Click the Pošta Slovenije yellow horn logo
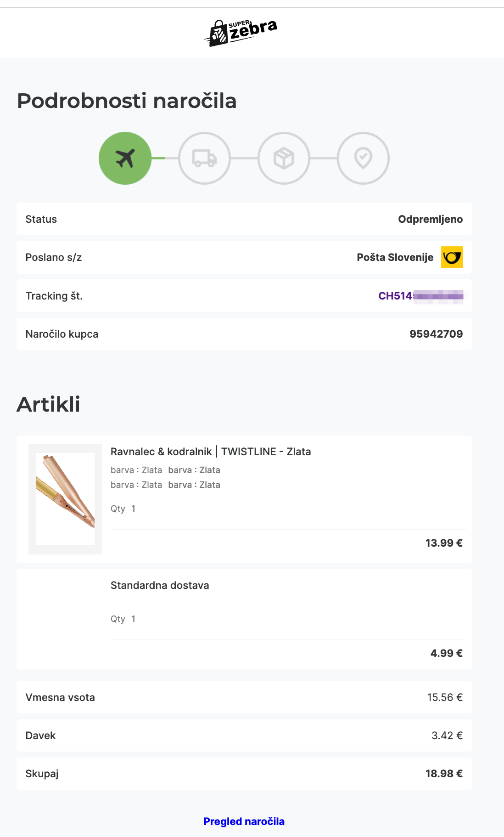The height and width of the screenshot is (837, 504). [x=452, y=257]
